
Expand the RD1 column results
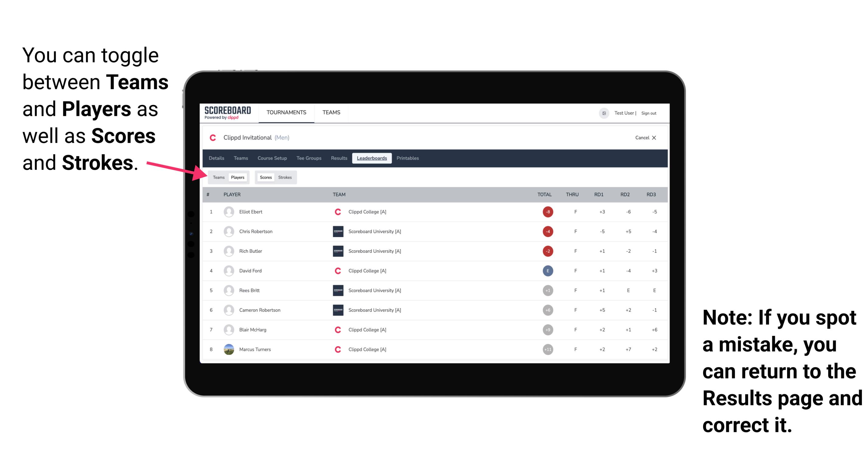(601, 194)
